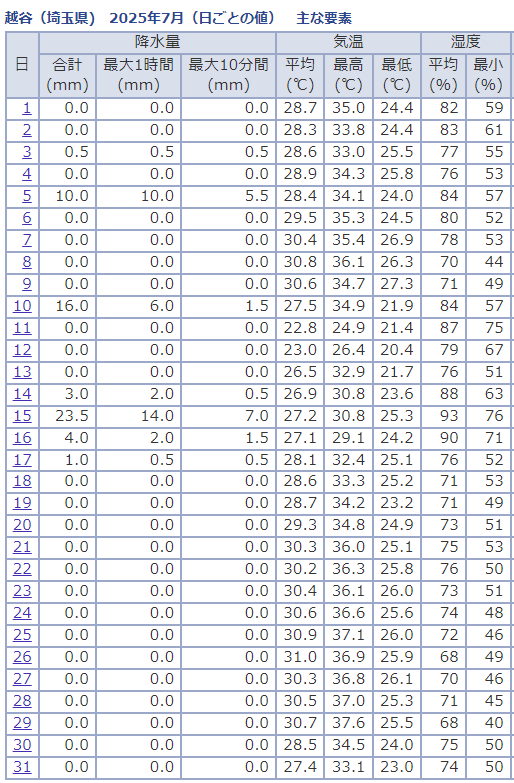Click the 23.5 precipitation total cell
Image resolution: width=514 pixels, height=783 pixels.
coord(67,416)
